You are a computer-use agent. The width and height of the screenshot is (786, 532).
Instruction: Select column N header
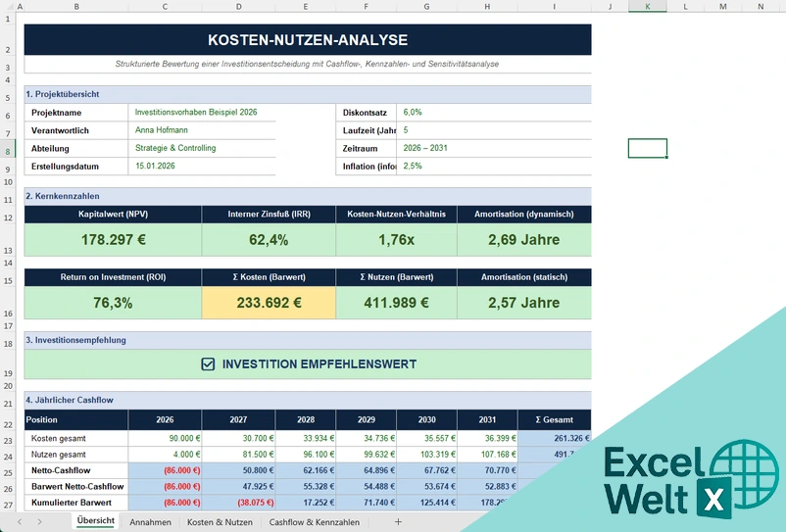coord(761,7)
